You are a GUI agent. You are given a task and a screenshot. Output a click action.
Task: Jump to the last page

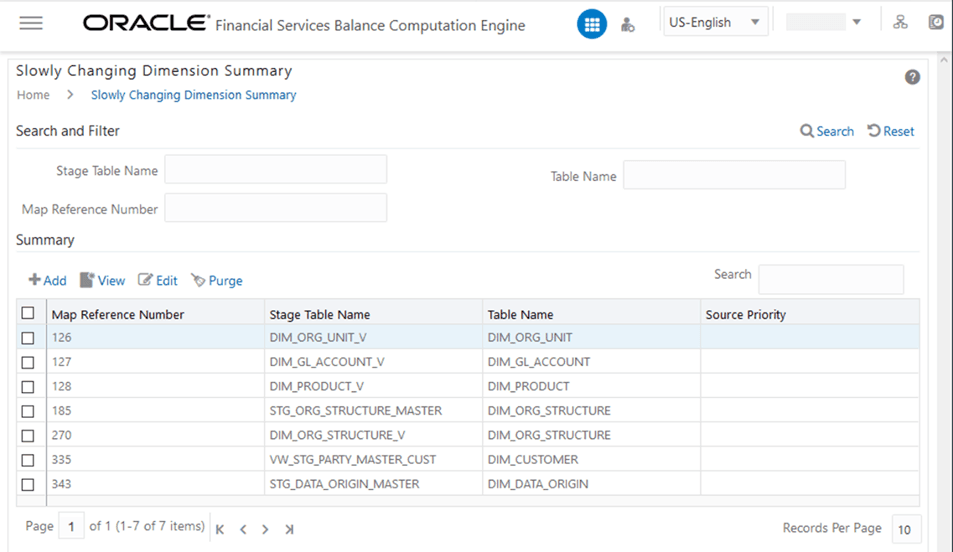coord(289,530)
